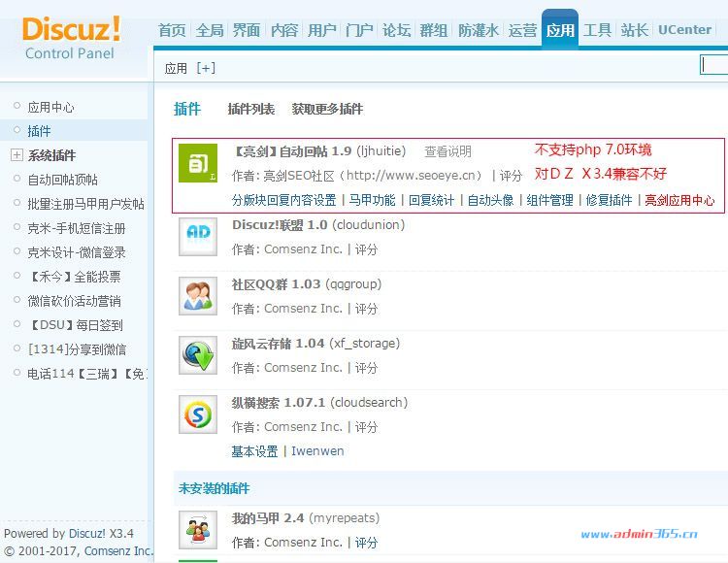Open 自动头像 link
The height and width of the screenshot is (563, 728).
490,200
